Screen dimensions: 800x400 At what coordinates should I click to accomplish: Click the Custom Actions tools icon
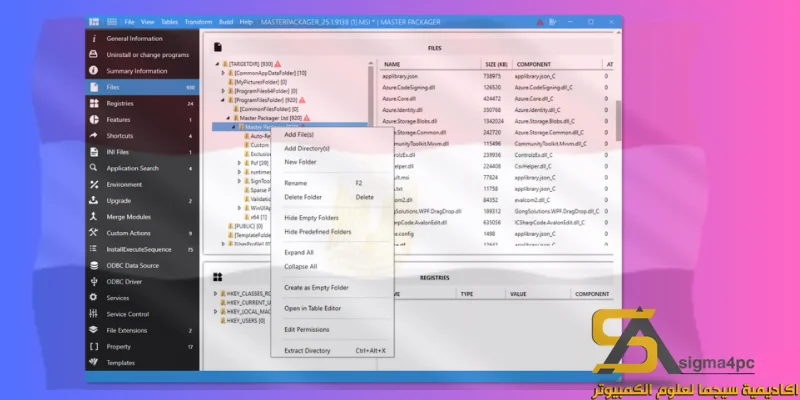(x=93, y=233)
